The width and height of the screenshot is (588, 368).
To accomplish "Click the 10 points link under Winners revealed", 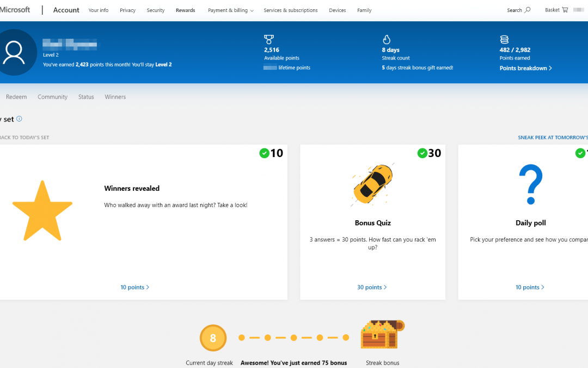I will pos(134,287).
